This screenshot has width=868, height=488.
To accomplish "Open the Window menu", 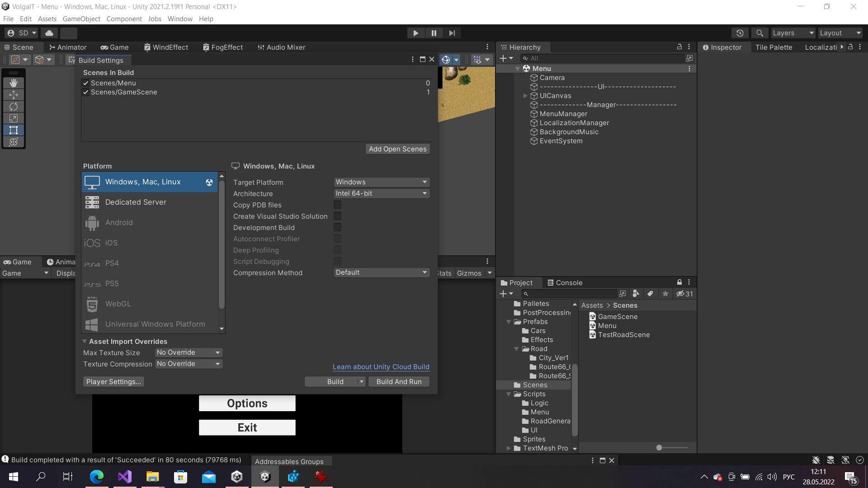I will (x=180, y=19).
